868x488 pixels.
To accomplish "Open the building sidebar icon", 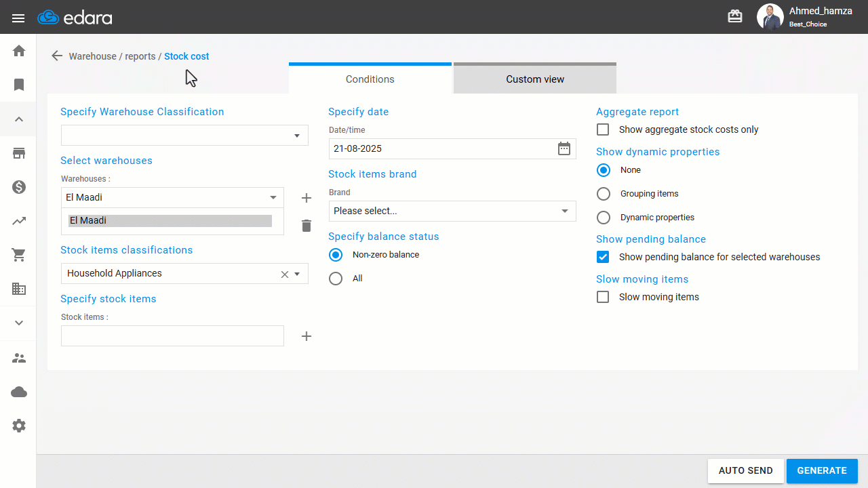I will tap(19, 289).
